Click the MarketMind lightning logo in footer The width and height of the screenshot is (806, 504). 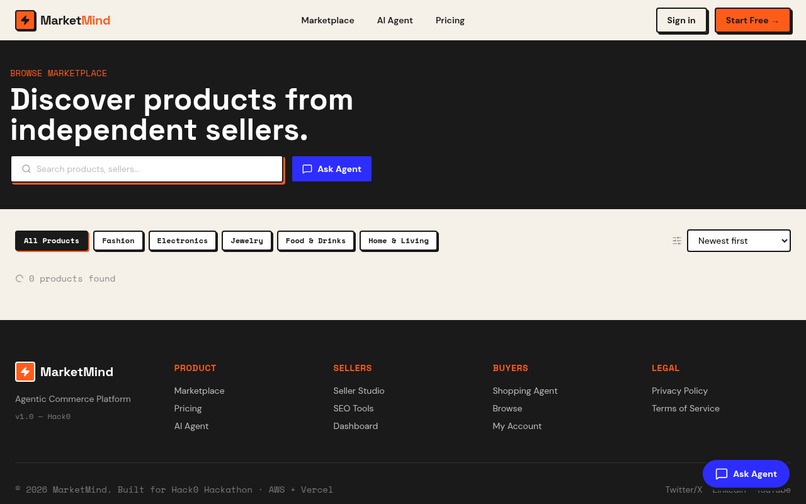click(25, 372)
